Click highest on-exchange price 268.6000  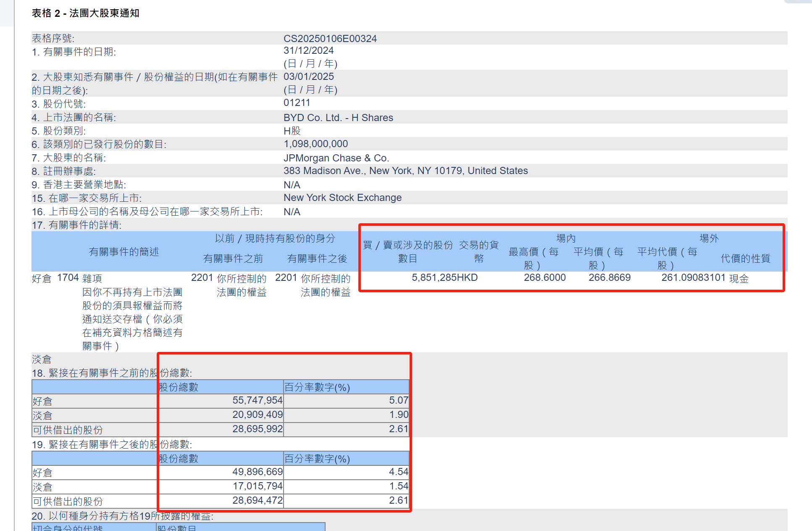point(545,277)
